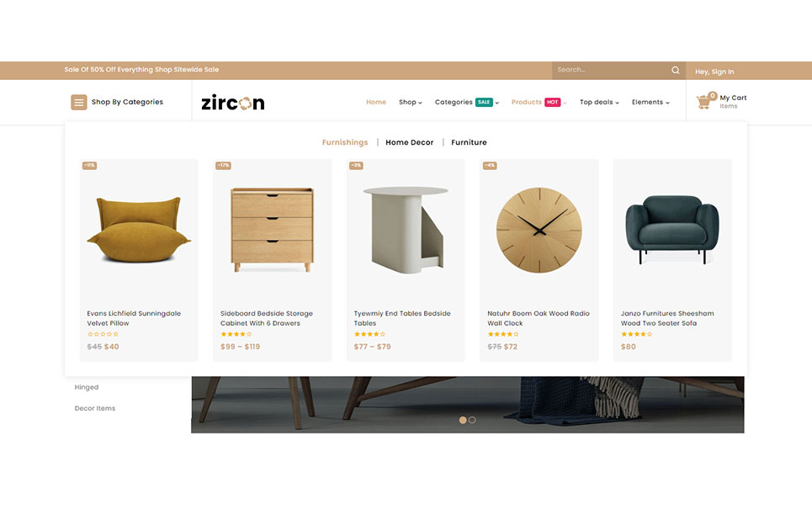Click the HOT badge next to Products

(x=552, y=102)
